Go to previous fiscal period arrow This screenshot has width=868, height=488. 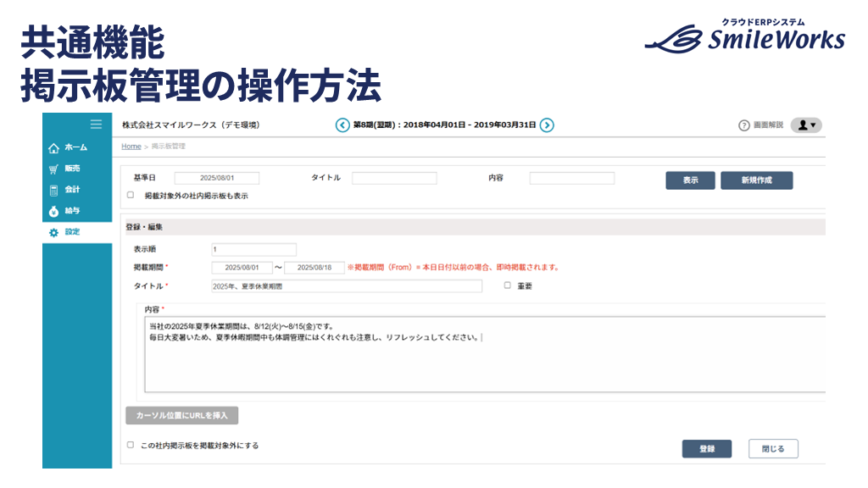point(342,125)
